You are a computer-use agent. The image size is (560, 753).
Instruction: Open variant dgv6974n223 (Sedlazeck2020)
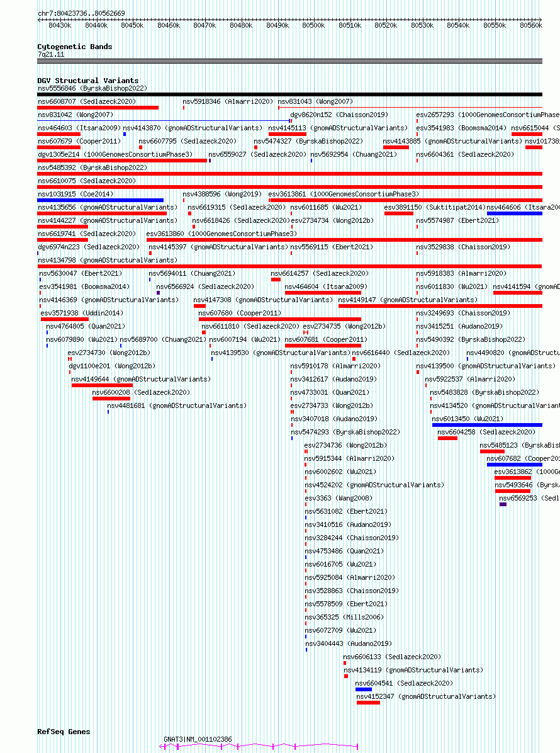[x=89, y=247]
